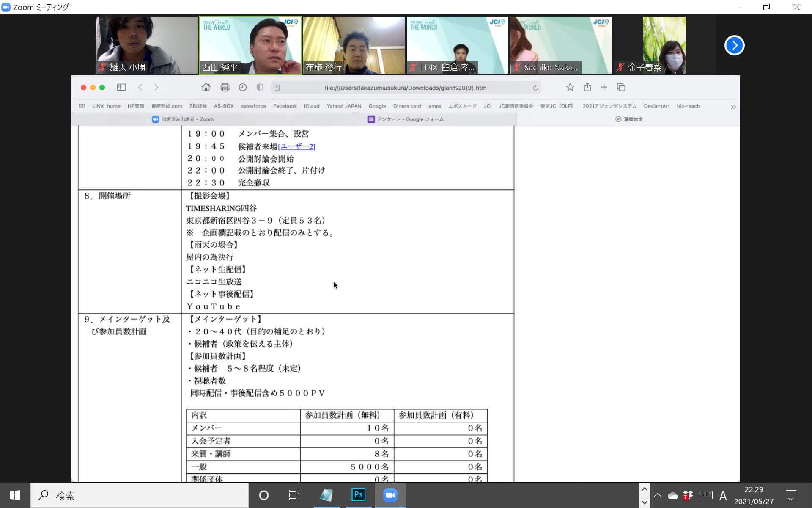
Task: Toggle the Safari sidebar
Action: pos(121,87)
